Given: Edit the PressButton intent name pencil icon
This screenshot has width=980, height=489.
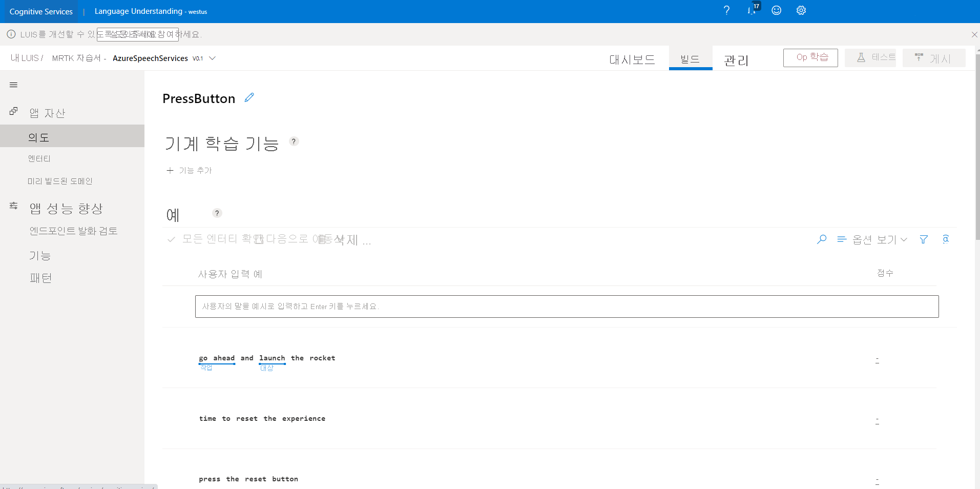Looking at the screenshot, I should pos(249,97).
